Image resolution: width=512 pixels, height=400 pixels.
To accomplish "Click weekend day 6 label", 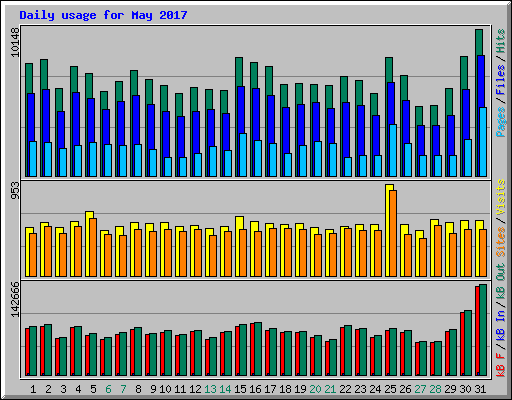I will (108, 389).
